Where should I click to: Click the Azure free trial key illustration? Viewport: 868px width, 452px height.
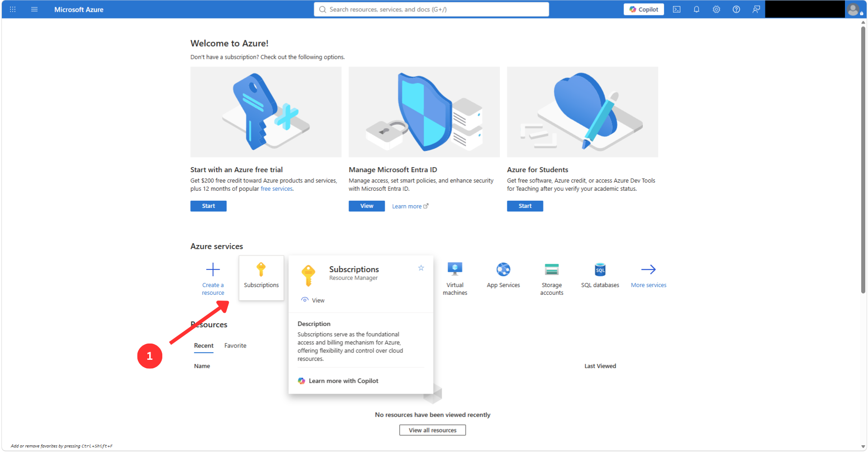(x=266, y=112)
